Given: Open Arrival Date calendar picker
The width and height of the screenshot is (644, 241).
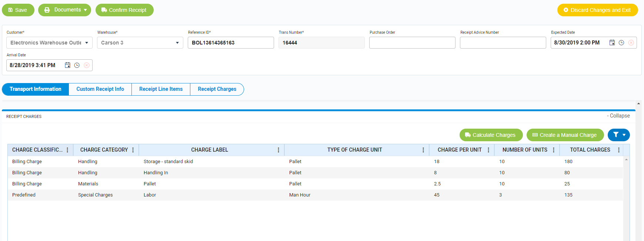Looking at the screenshot, I should tap(67, 65).
